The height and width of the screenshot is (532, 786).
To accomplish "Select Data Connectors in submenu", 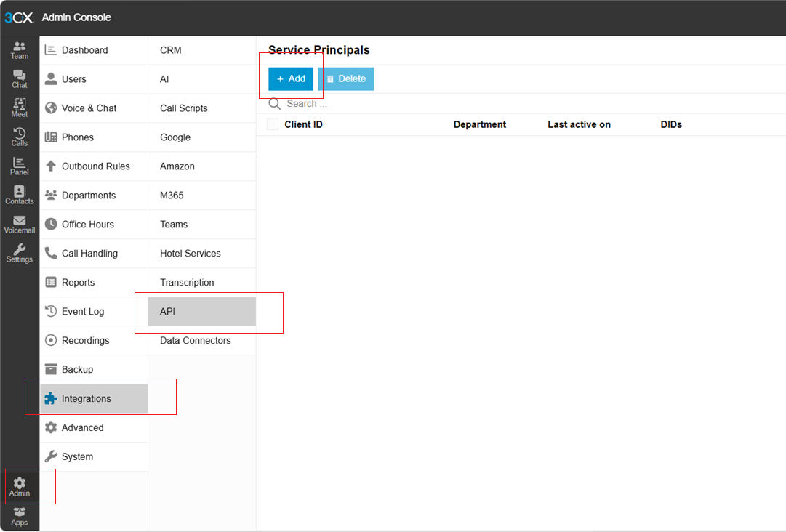I will pyautogui.click(x=195, y=341).
